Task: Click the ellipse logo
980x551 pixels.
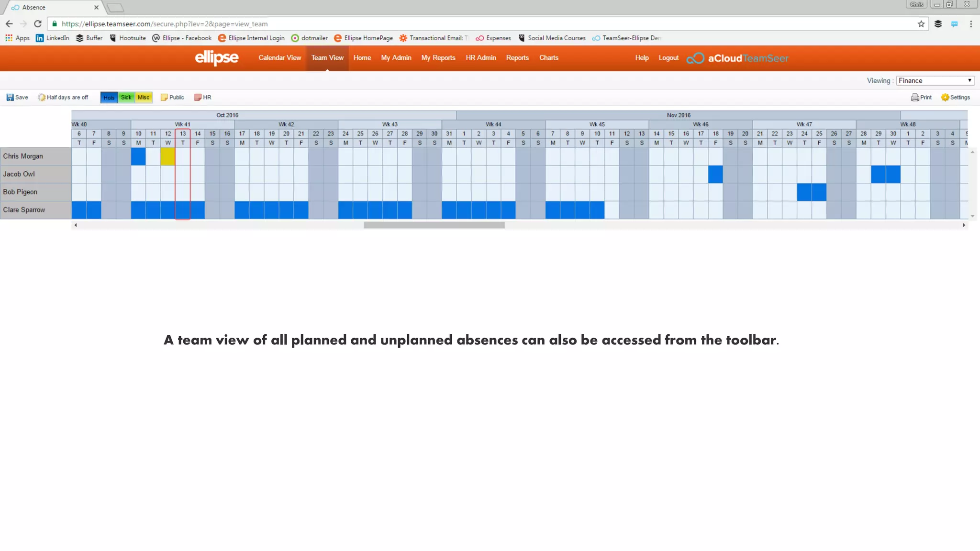Action: 216,58
